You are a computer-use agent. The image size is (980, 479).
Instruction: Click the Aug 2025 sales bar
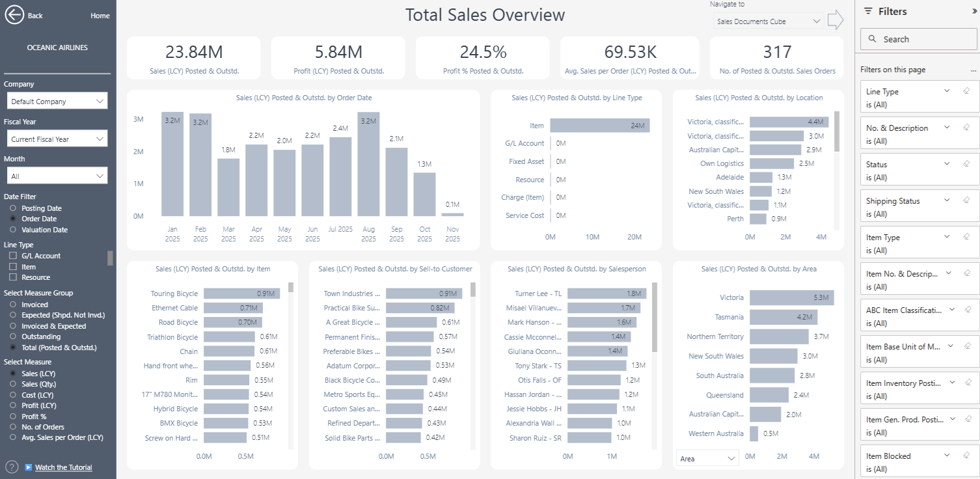click(x=368, y=164)
